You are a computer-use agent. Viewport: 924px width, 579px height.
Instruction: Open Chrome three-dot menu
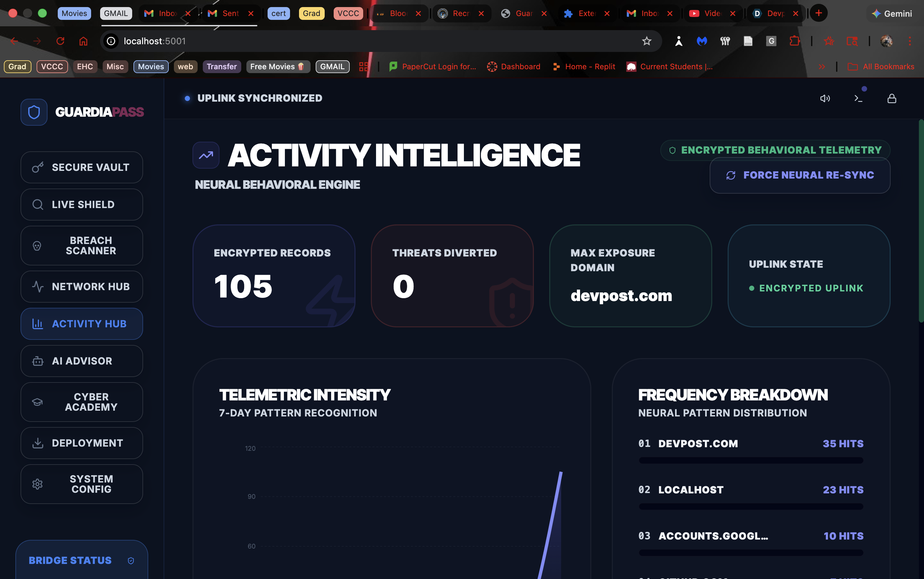tap(910, 41)
